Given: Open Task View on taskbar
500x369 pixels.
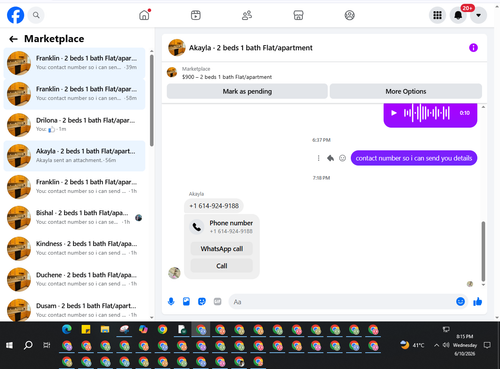Looking at the screenshot, I should [47, 345].
